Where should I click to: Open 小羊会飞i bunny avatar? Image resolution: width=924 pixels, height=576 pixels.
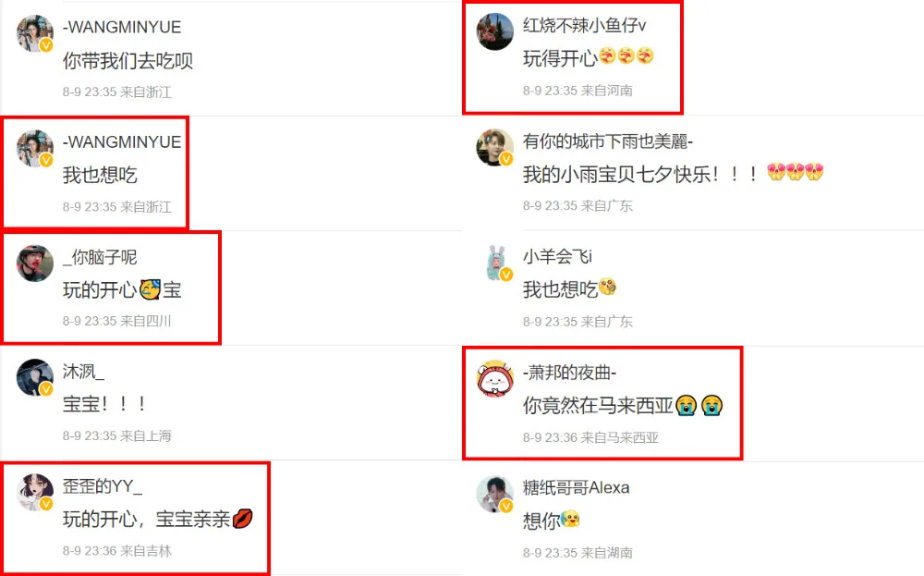(x=495, y=263)
